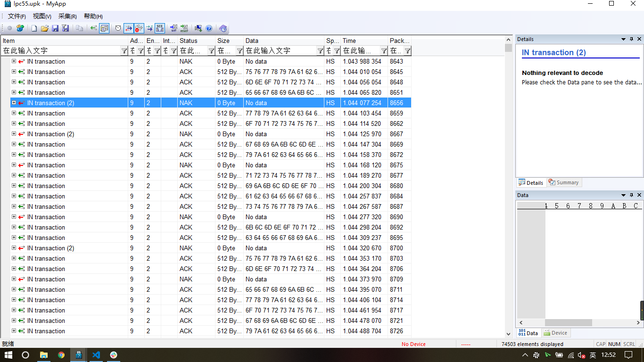Toggle the analyzer panes view button

click(104, 28)
